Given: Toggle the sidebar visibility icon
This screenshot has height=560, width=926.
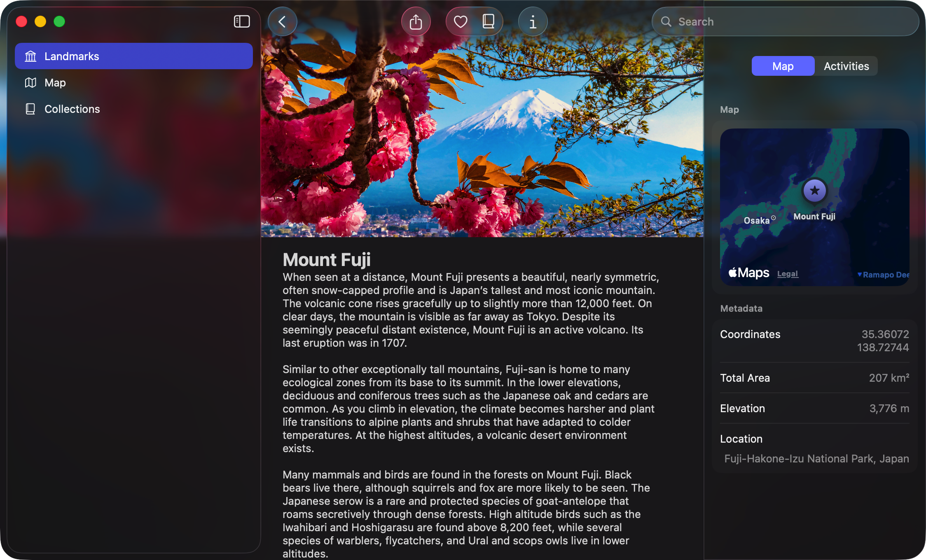Looking at the screenshot, I should click(x=242, y=21).
